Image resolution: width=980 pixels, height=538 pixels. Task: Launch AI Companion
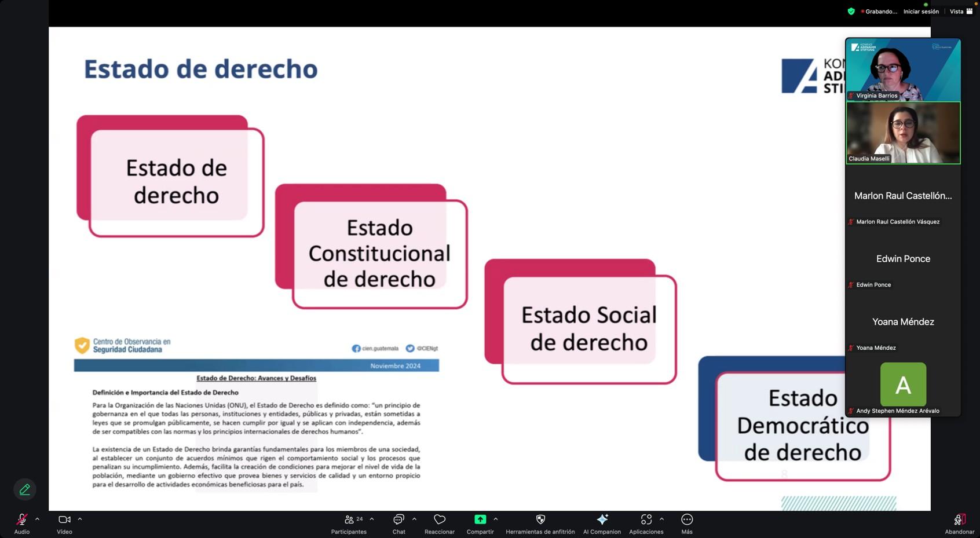tap(602, 520)
